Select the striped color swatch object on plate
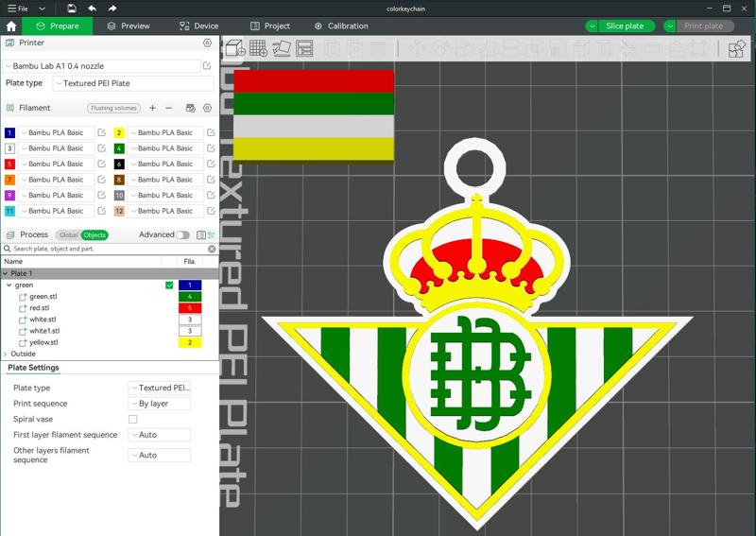The width and height of the screenshot is (756, 536). click(314, 115)
